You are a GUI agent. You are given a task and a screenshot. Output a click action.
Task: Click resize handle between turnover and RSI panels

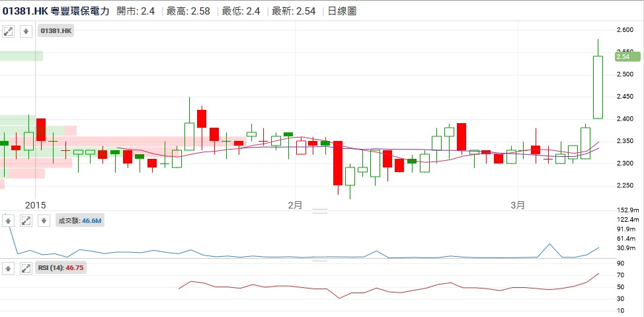pos(320,259)
